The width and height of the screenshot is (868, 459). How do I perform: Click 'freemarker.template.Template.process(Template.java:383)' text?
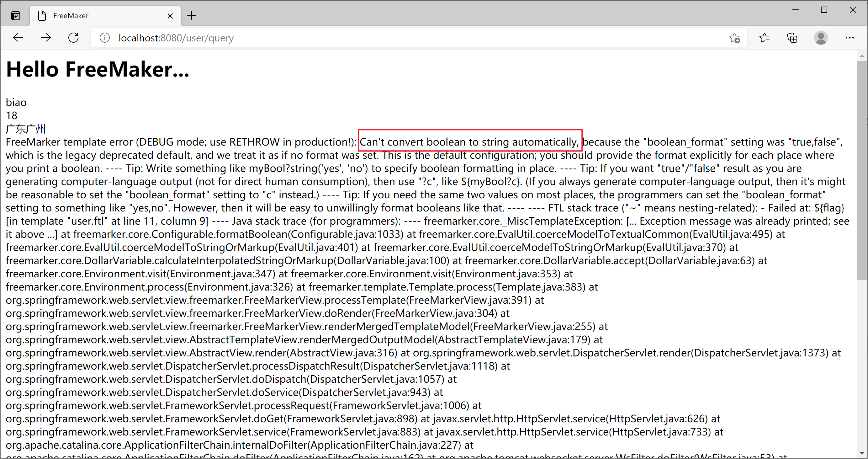click(447, 287)
